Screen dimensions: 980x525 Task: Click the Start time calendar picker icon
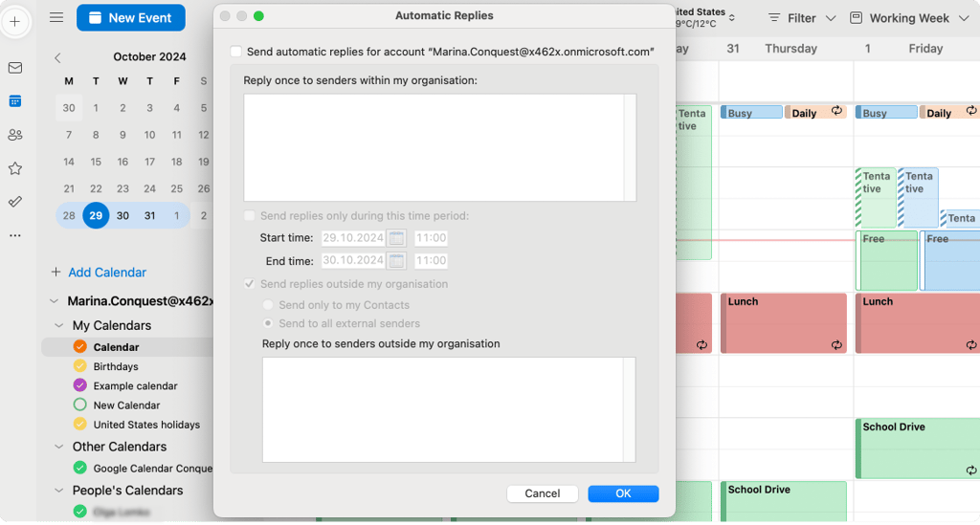(x=396, y=238)
